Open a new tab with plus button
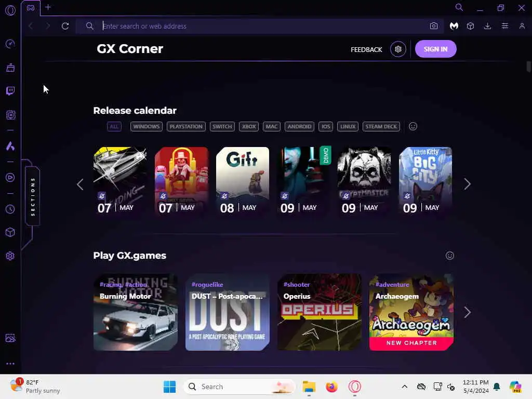Image resolution: width=532 pixels, height=399 pixels. [x=48, y=7]
